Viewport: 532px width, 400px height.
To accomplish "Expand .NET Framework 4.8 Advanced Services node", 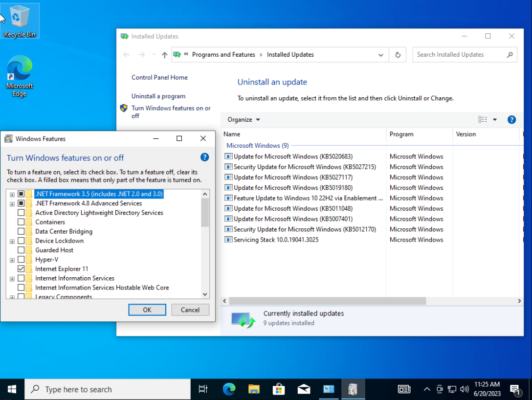I will pyautogui.click(x=12, y=204).
